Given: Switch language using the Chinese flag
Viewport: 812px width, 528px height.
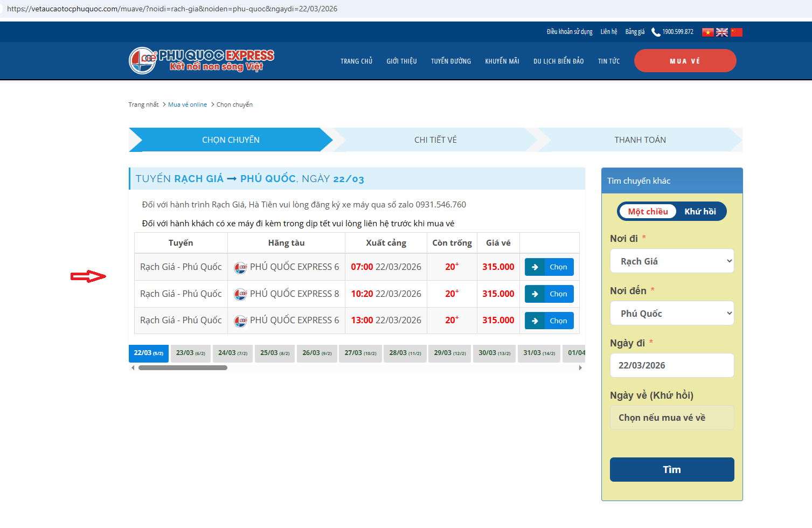Looking at the screenshot, I should (x=737, y=32).
